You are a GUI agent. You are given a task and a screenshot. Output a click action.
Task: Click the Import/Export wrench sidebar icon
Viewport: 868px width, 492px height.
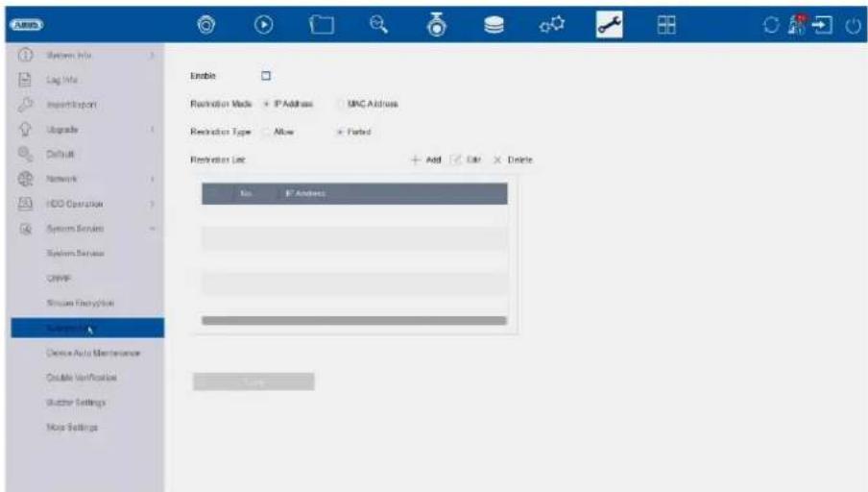tap(26, 104)
